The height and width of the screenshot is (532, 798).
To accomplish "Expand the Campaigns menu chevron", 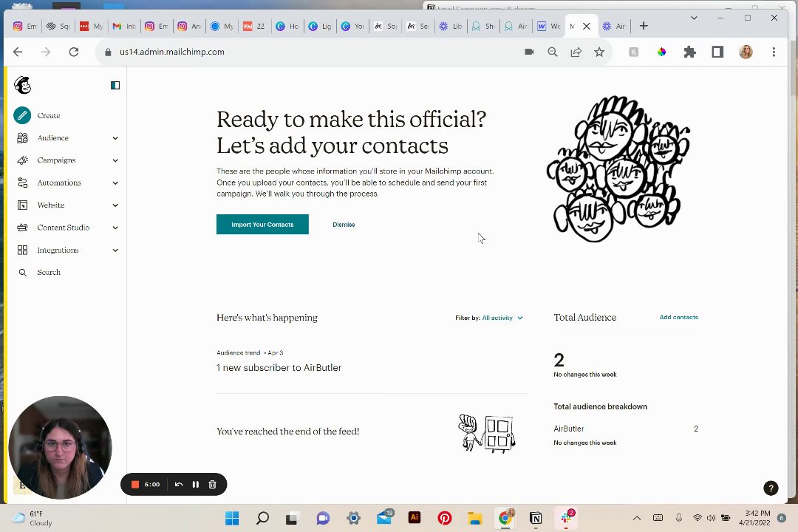I will tap(115, 160).
